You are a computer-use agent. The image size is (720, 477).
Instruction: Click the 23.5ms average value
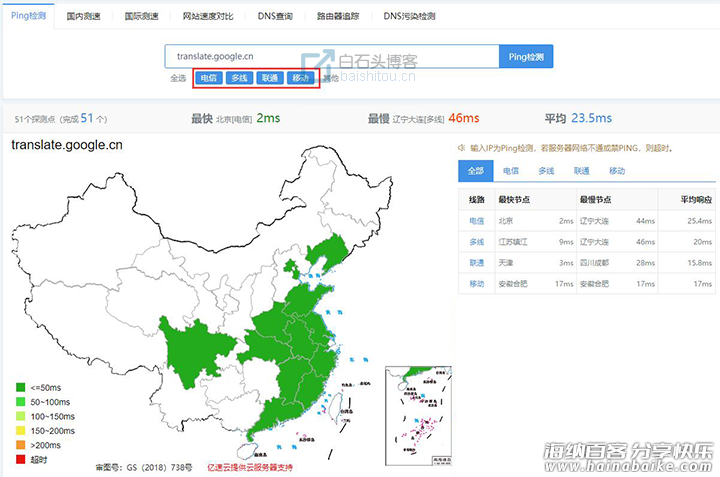coord(591,118)
